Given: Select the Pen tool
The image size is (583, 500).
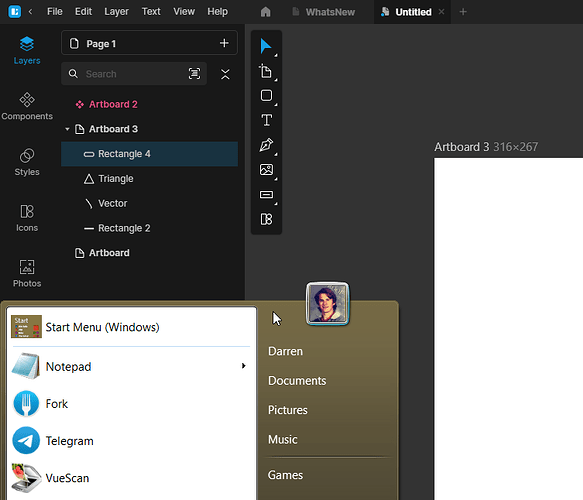Looking at the screenshot, I should coord(266,145).
